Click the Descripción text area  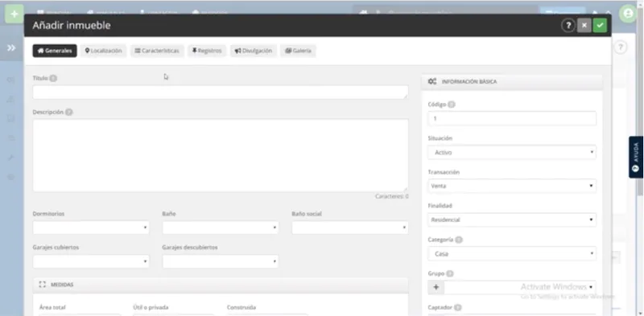click(221, 155)
